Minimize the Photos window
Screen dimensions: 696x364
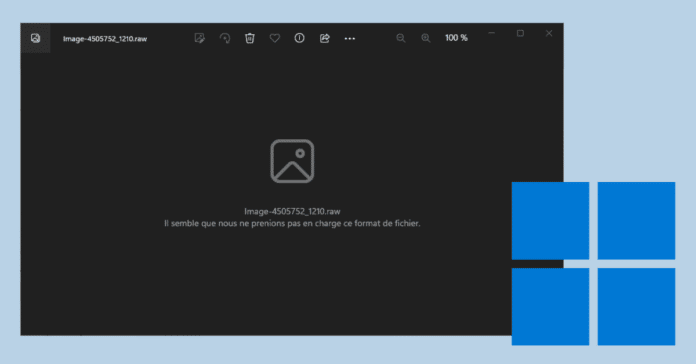491,33
